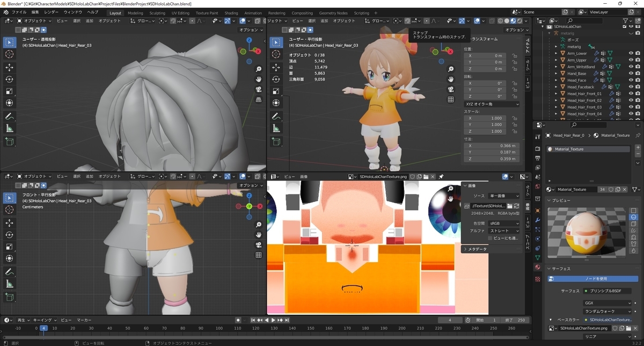
Task: Pin the properties editor context
Action: tap(637, 135)
